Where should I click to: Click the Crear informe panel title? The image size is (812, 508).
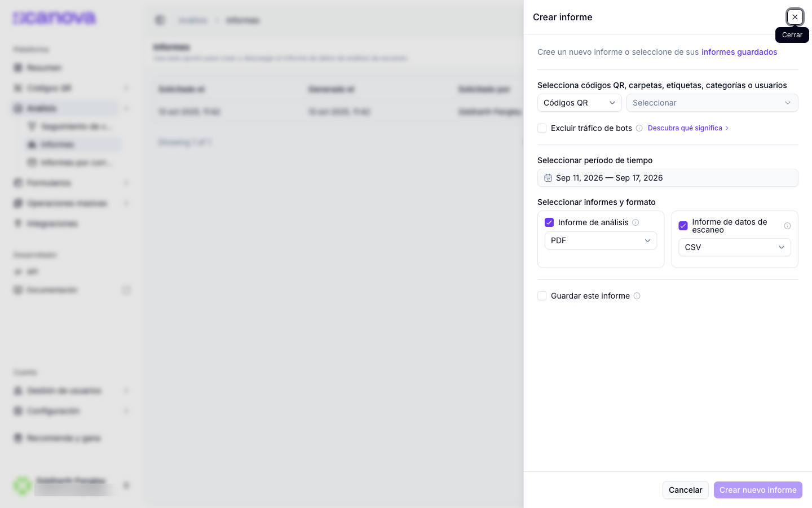[x=563, y=17]
